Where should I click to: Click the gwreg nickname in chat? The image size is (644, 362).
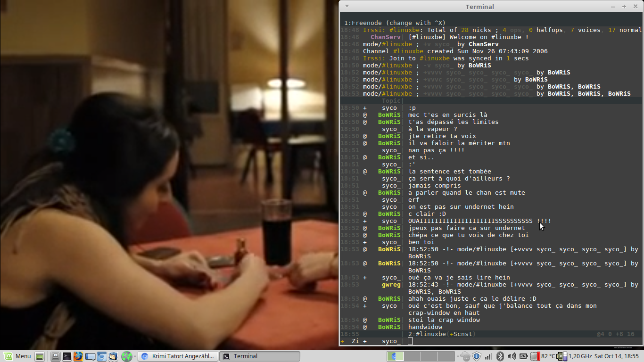[391, 284]
